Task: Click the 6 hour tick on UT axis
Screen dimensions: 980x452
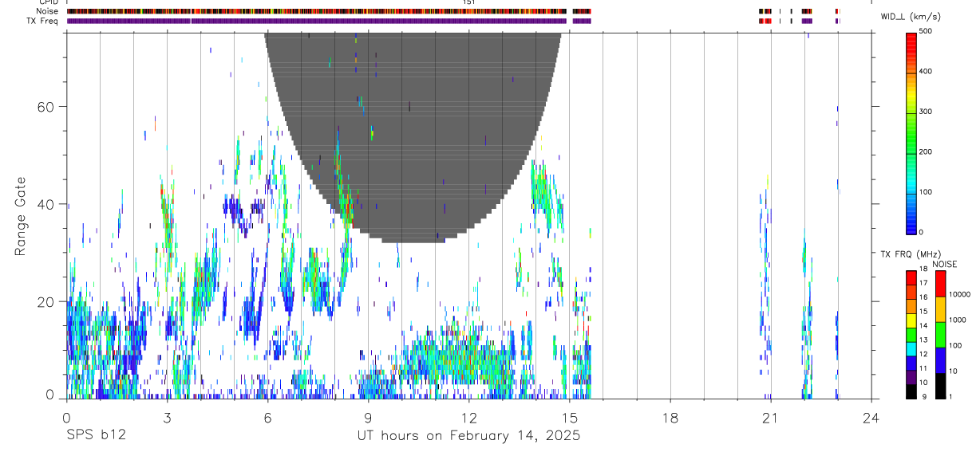Action: click(x=267, y=417)
